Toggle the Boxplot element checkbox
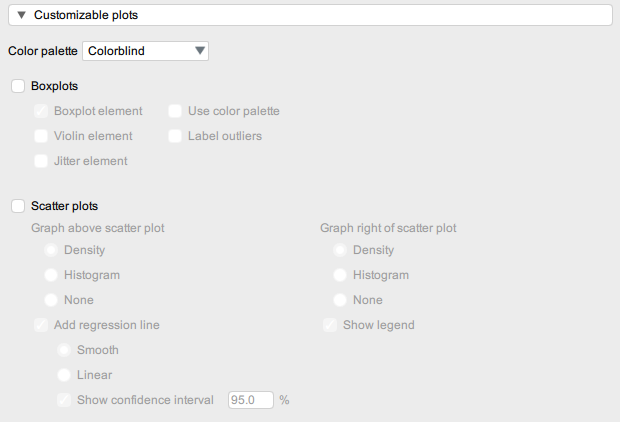 click(x=41, y=111)
